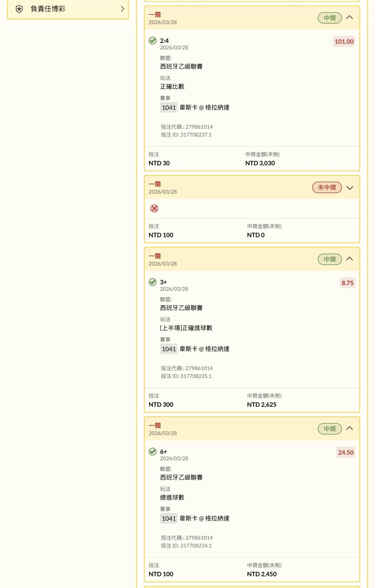Click match code 1041 in 正確比數 bet

(x=169, y=108)
